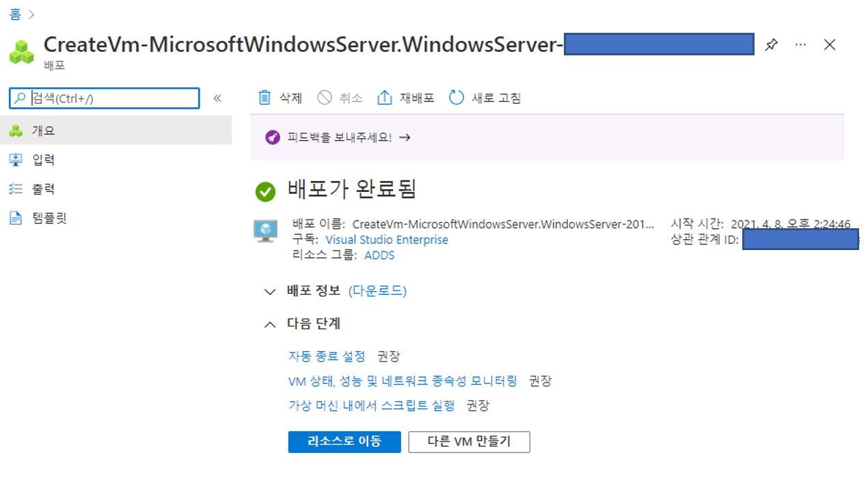Close the deployment blade
This screenshot has height=481, width=868.
[x=830, y=45]
